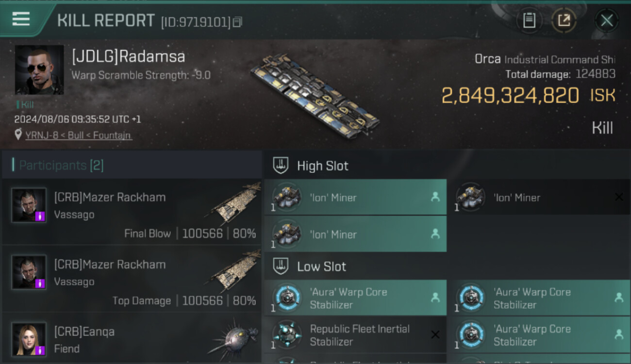Close the kill report window
This screenshot has height=364, width=631.
tap(606, 20)
